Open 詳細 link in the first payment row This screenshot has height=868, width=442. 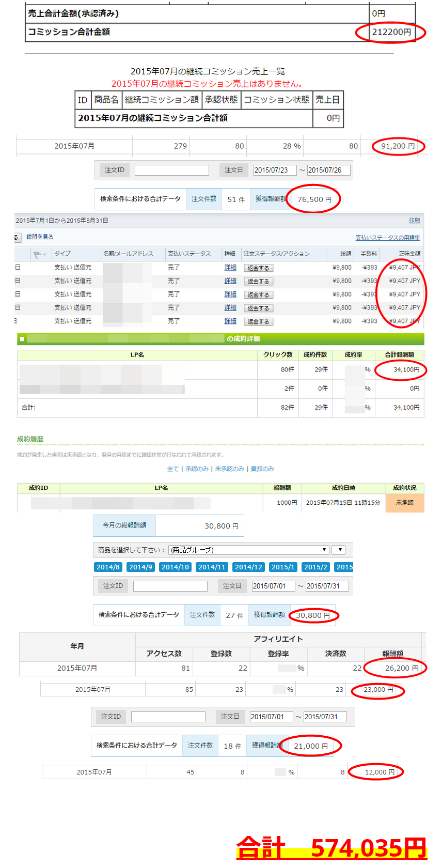(230, 268)
